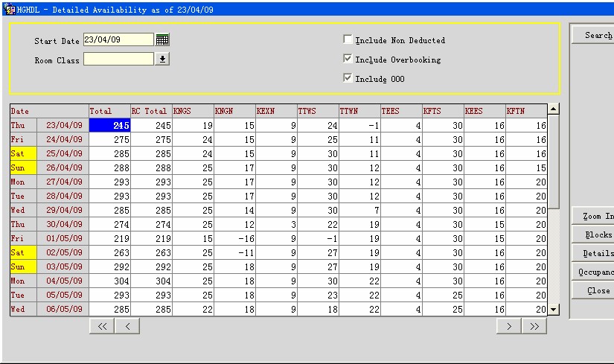Click the single left arrow page button

[127, 326]
